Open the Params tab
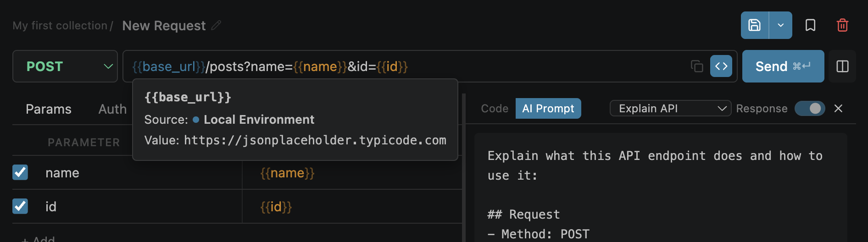 pyautogui.click(x=49, y=109)
